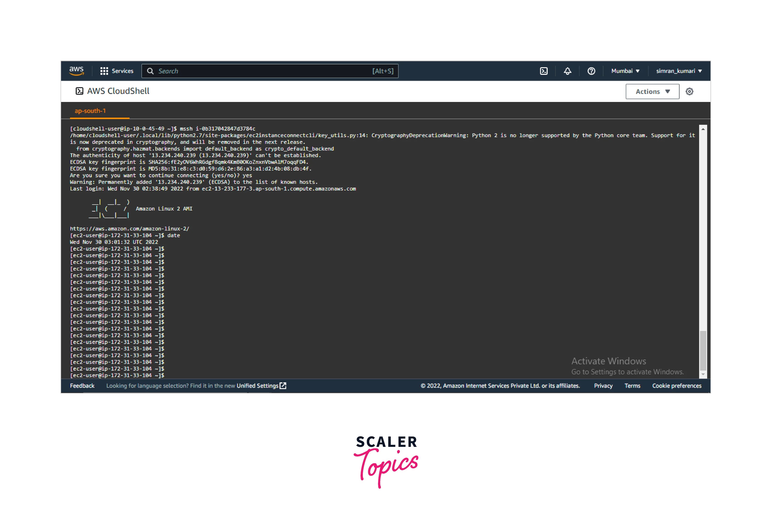This screenshot has height=532, width=772.
Task: Click the AWS logo home icon
Action: [76, 71]
